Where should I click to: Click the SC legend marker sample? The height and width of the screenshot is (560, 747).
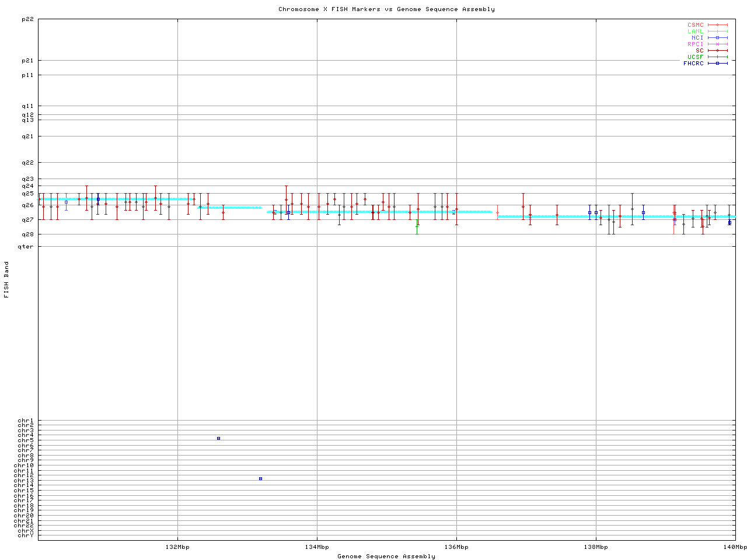coord(717,51)
